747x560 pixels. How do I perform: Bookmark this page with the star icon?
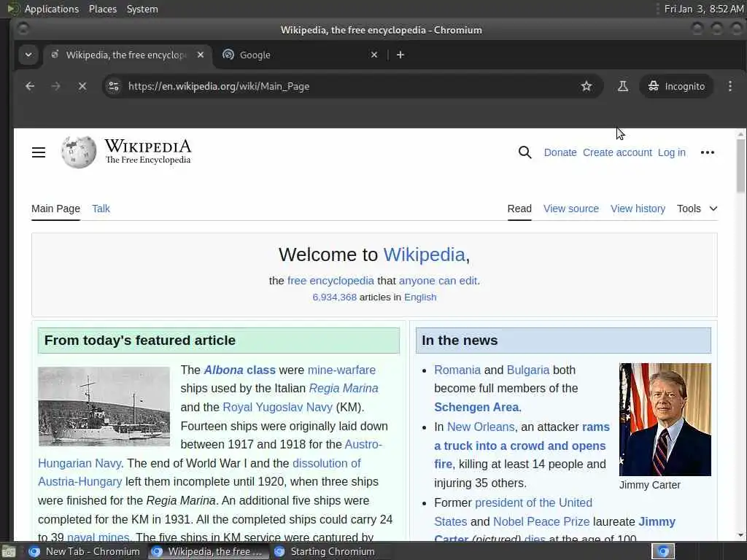pos(587,86)
